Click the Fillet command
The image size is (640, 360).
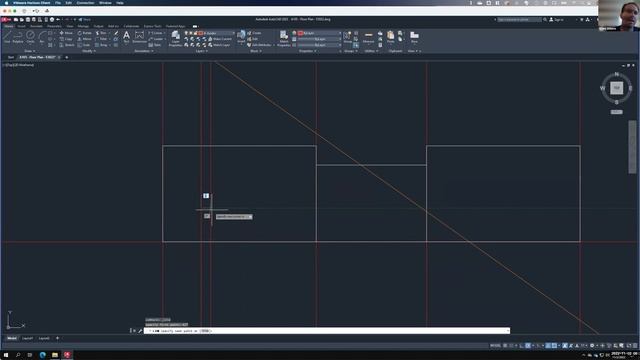101,39
